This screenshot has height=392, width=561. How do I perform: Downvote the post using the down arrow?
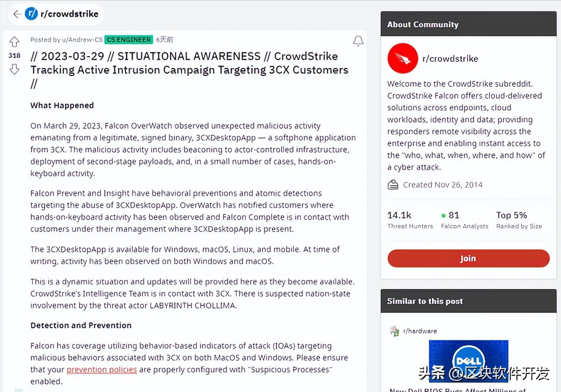tap(14, 70)
